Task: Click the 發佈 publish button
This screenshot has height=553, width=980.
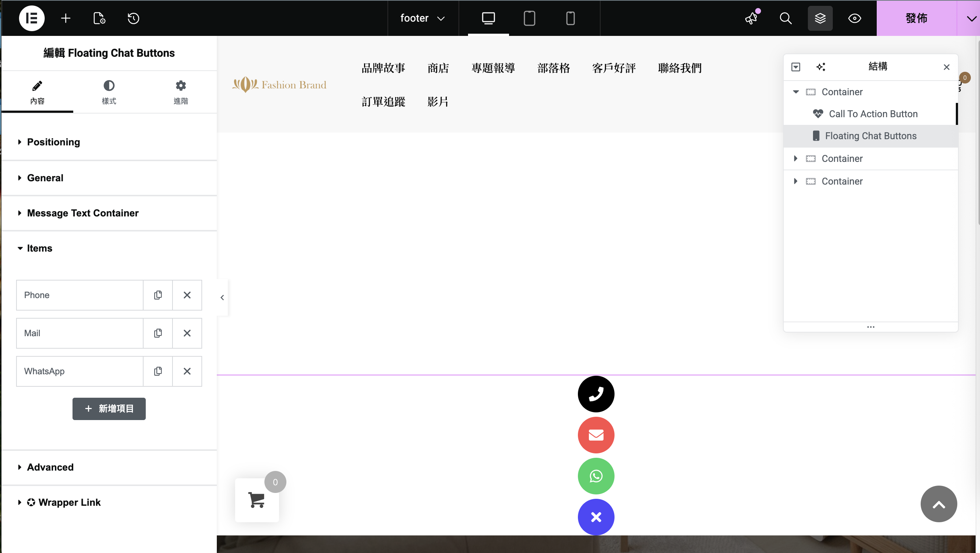Action: (x=916, y=18)
